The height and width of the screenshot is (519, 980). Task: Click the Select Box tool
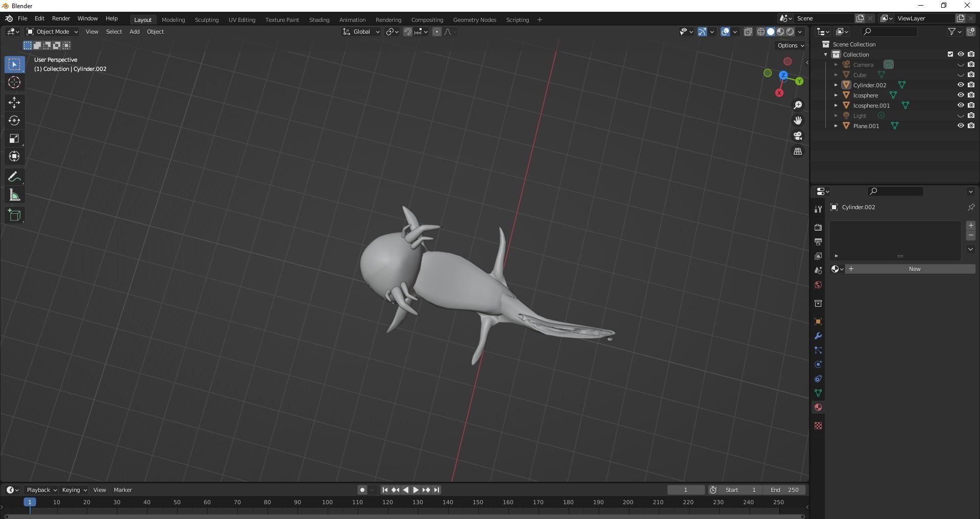[x=14, y=64]
